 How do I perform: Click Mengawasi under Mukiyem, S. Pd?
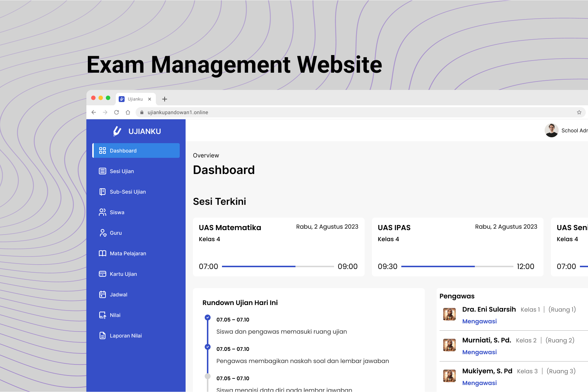[479, 383]
